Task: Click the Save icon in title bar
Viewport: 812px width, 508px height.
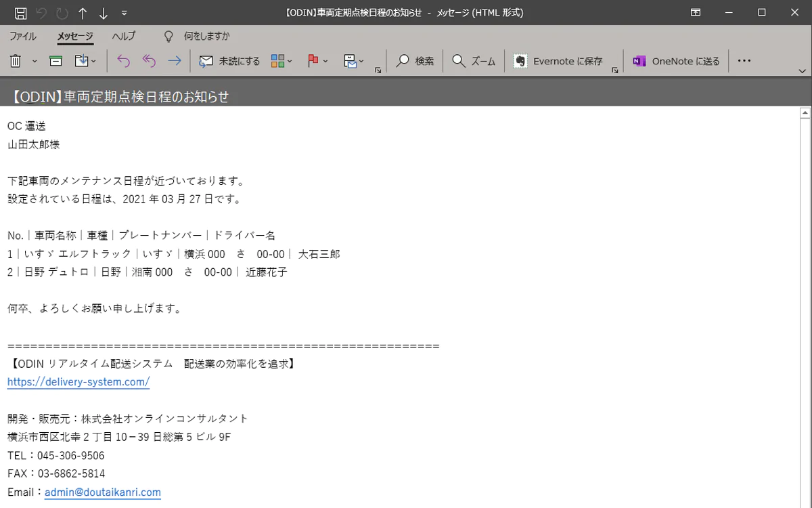Action: click(x=20, y=13)
